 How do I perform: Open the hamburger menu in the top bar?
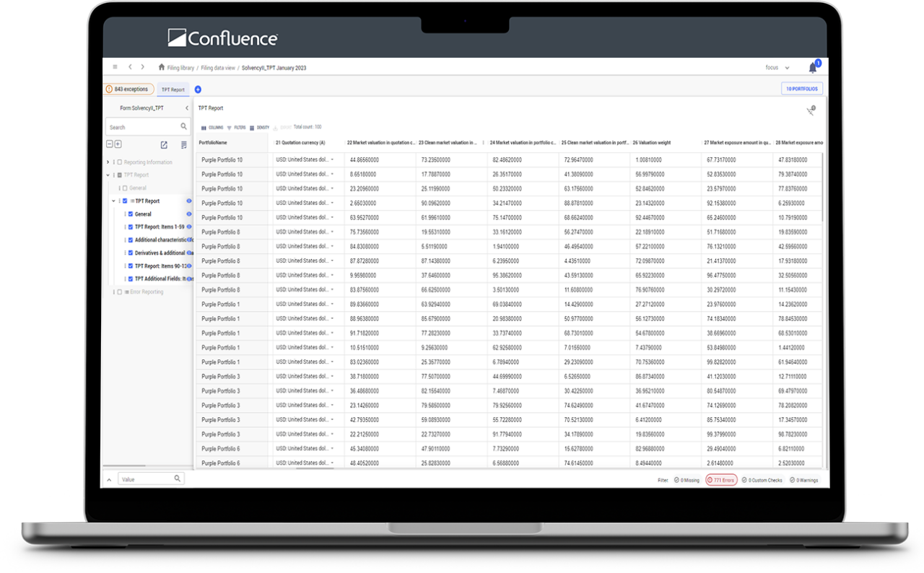[115, 66]
